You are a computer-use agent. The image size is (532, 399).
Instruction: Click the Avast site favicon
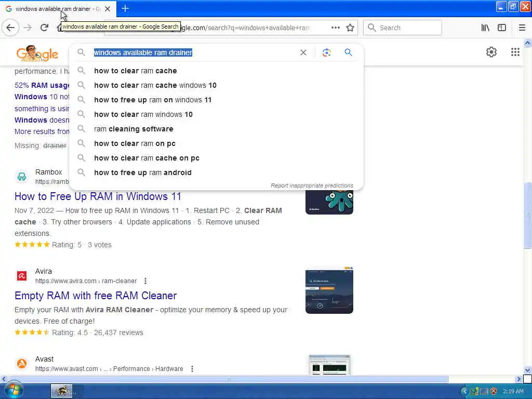click(22, 364)
